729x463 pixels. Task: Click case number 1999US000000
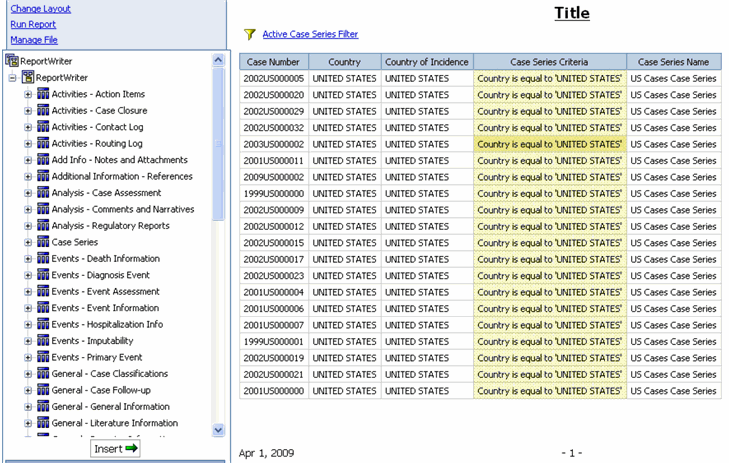[274, 194]
